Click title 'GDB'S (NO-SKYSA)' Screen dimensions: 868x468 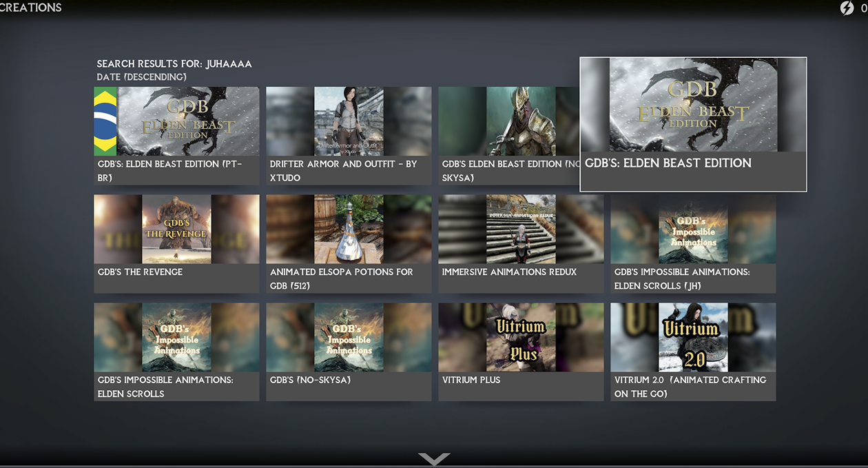[x=310, y=380]
